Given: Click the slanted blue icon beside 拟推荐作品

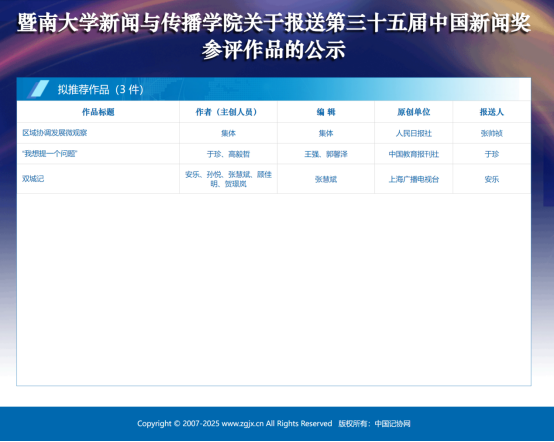Looking at the screenshot, I should pyautogui.click(x=38, y=89).
